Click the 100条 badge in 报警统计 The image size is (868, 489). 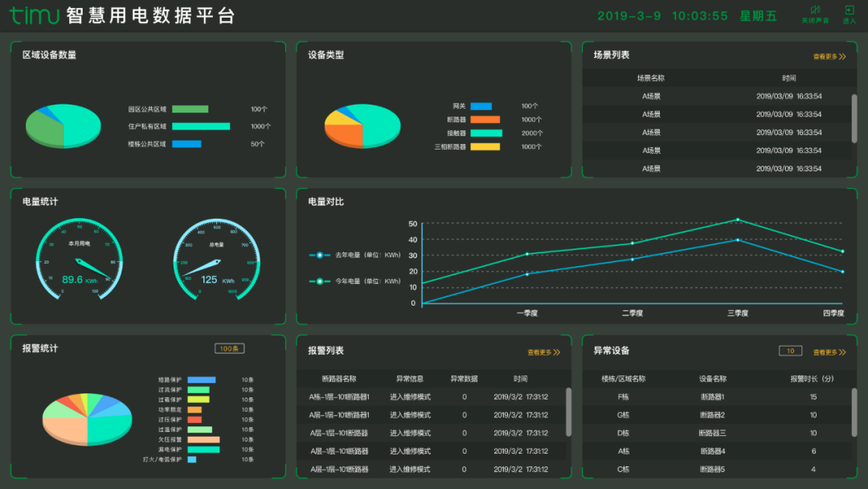tap(230, 348)
